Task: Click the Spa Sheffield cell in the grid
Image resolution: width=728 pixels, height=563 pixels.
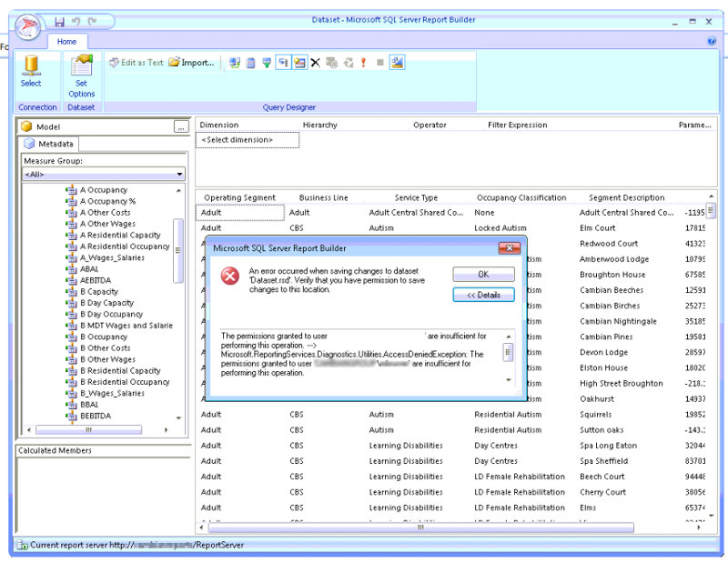Action: [x=603, y=461]
